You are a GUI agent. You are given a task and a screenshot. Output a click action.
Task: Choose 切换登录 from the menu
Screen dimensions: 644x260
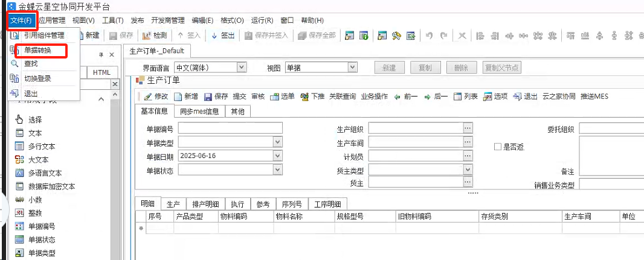click(37, 78)
